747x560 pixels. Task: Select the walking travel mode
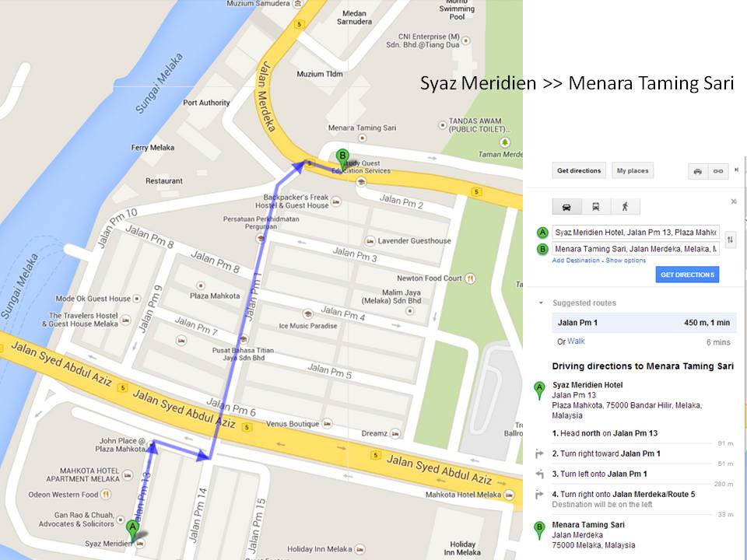(x=625, y=207)
